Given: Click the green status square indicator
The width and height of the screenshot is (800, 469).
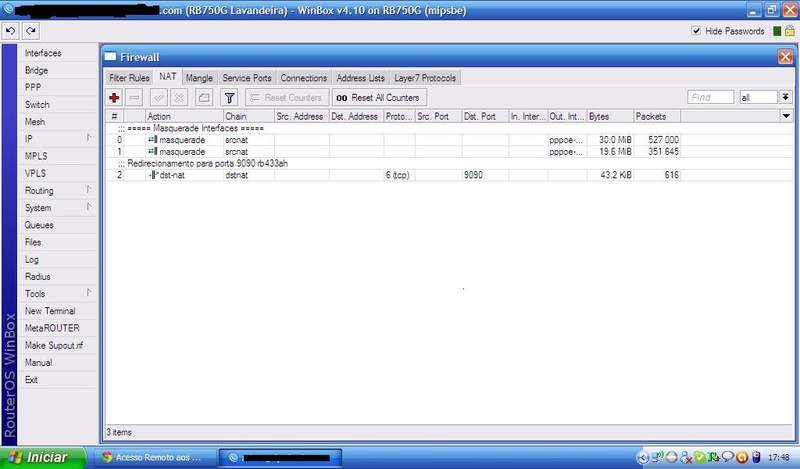Looking at the screenshot, I should [777, 31].
